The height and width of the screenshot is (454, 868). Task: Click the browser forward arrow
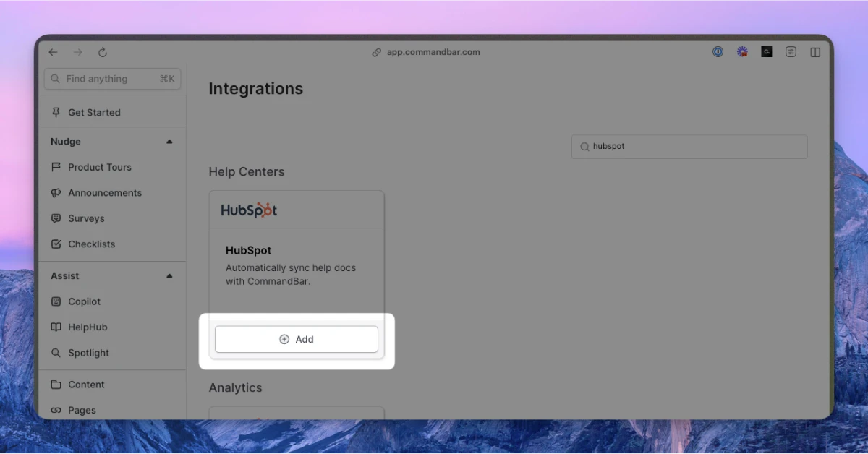pyautogui.click(x=78, y=52)
